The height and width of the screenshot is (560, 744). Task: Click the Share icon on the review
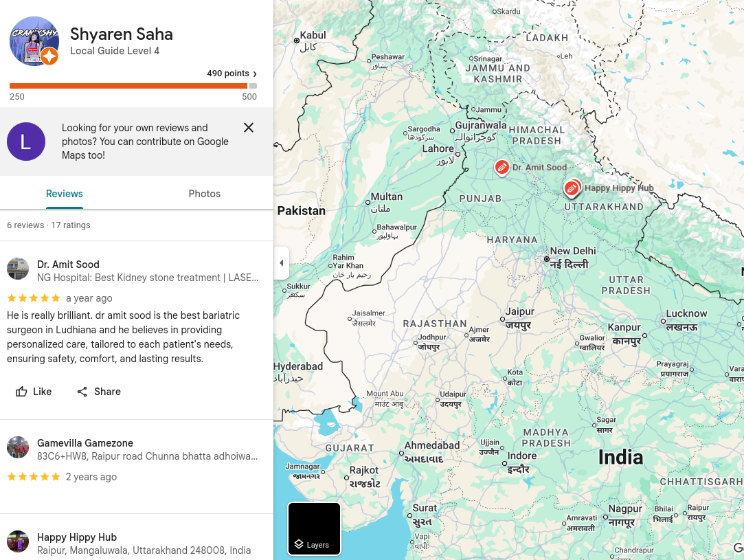(82, 392)
